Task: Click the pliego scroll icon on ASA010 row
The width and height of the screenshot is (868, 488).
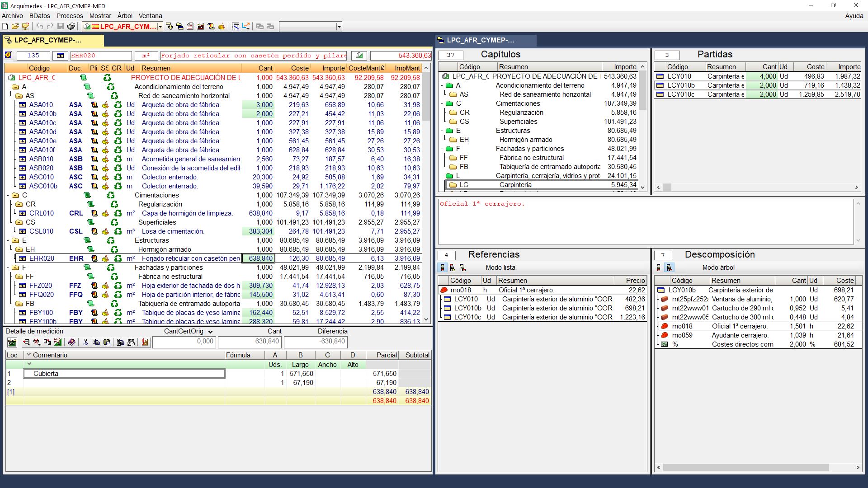Action: pos(94,105)
